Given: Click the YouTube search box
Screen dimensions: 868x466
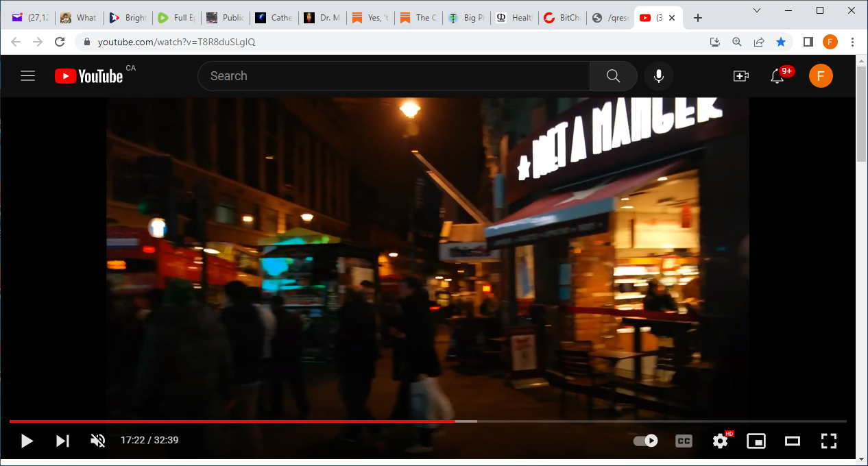Looking at the screenshot, I should coord(394,76).
